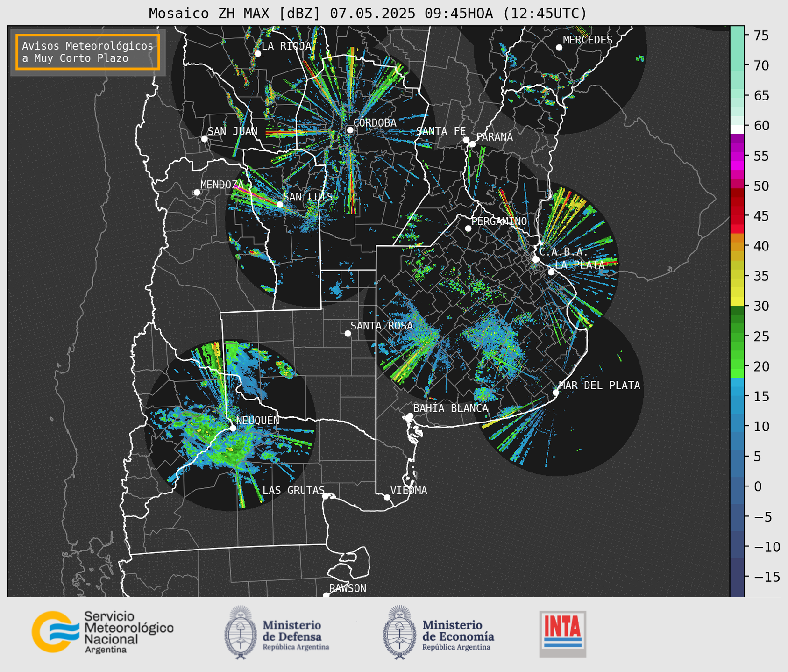Click the MAR DEL PLATA map label
788x672 pixels.
pos(599,385)
